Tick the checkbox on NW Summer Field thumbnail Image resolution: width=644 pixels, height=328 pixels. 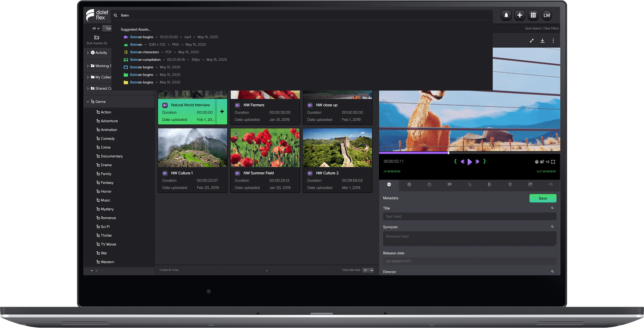tap(236, 134)
